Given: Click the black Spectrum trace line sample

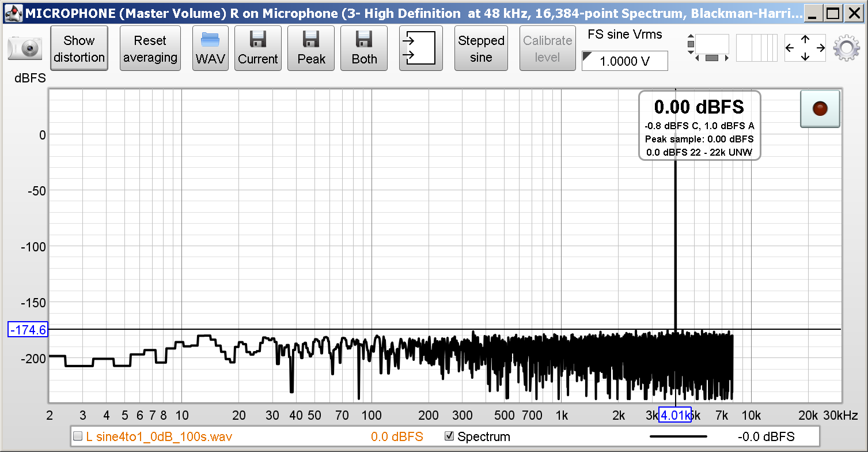Looking at the screenshot, I should point(678,437).
